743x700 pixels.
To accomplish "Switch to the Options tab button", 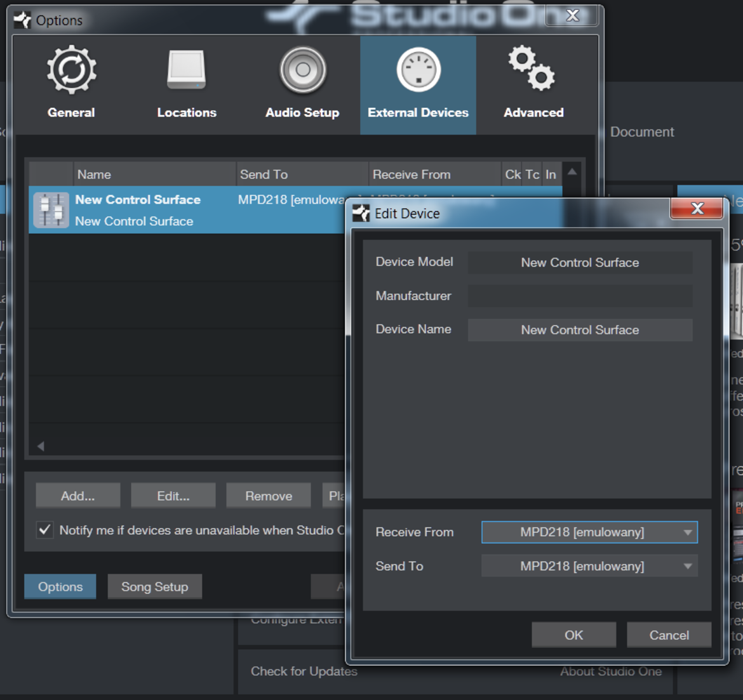I will coord(60,587).
